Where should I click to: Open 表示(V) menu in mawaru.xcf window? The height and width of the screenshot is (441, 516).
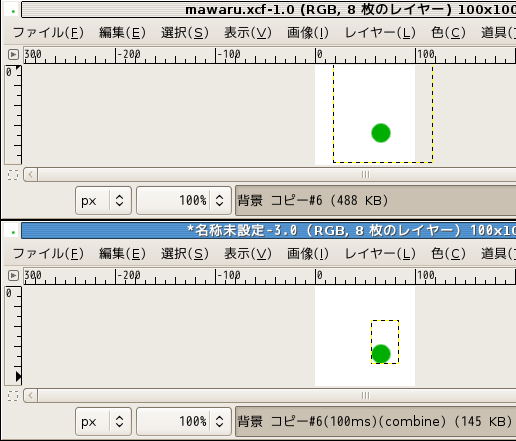tap(248, 33)
